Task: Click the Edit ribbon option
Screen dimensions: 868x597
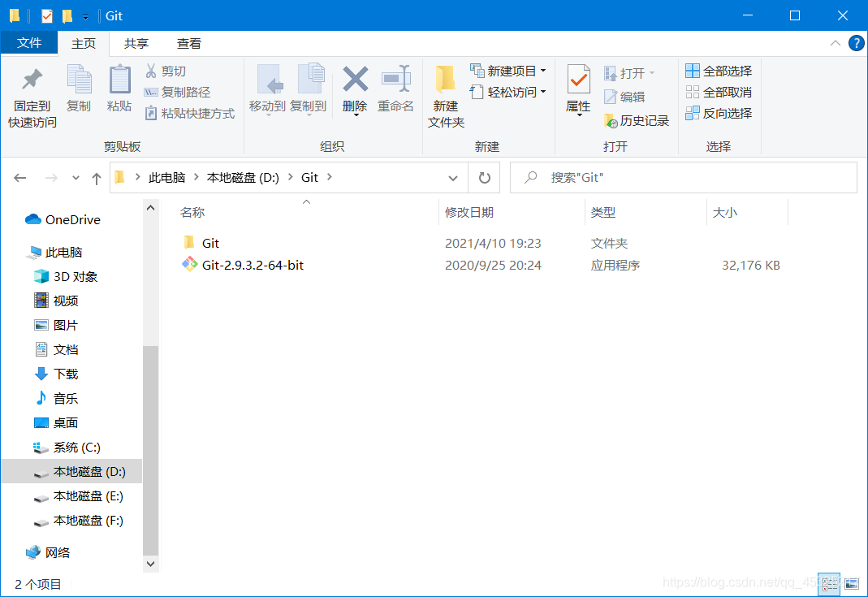Action: click(624, 97)
